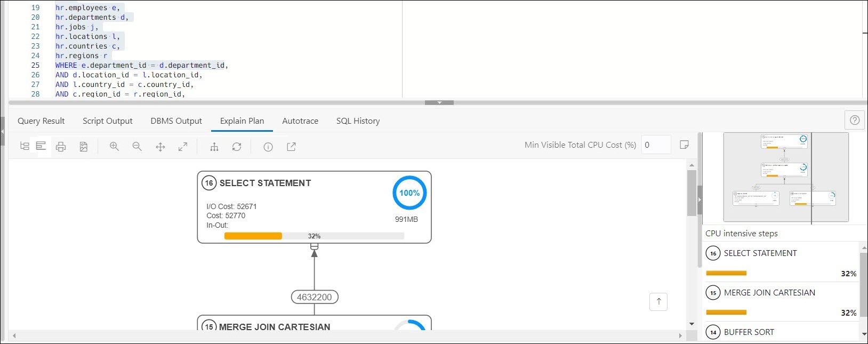Viewport: 868px width, 344px height.
Task: Click Min Visible Total CPU Cost field
Action: (656, 145)
